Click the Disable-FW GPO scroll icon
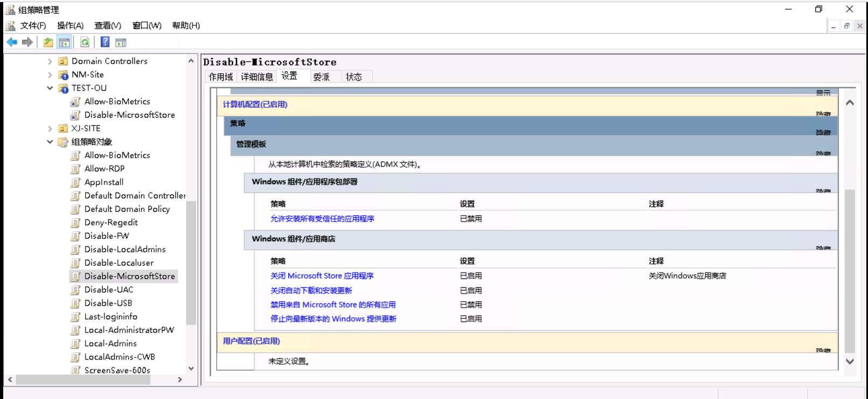Image resolution: width=868 pixels, height=399 pixels. tap(76, 236)
